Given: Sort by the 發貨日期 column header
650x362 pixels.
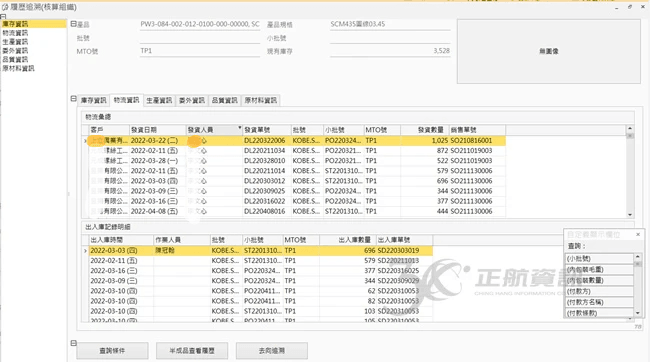Looking at the screenshot, I should point(158,130).
